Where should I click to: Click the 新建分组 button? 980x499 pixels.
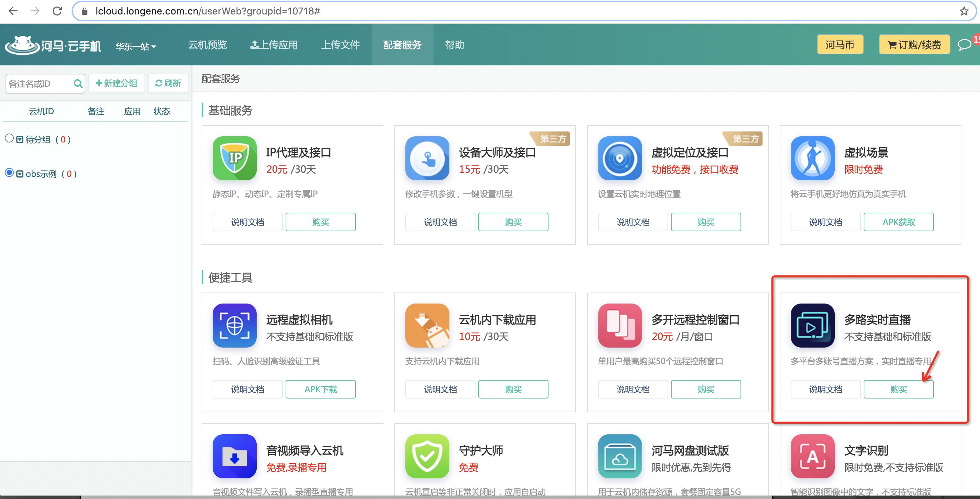pos(116,83)
